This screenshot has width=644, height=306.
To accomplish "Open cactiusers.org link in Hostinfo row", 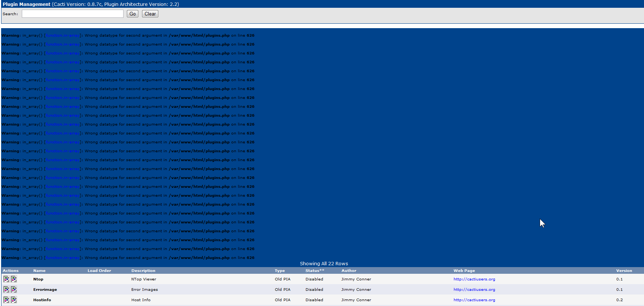I will [x=474, y=300].
